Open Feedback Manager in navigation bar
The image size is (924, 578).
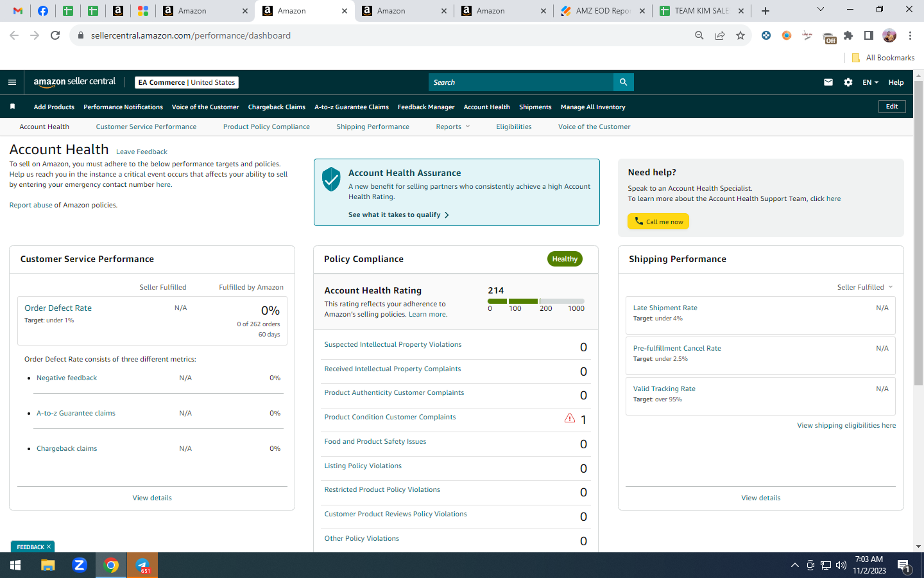click(426, 107)
